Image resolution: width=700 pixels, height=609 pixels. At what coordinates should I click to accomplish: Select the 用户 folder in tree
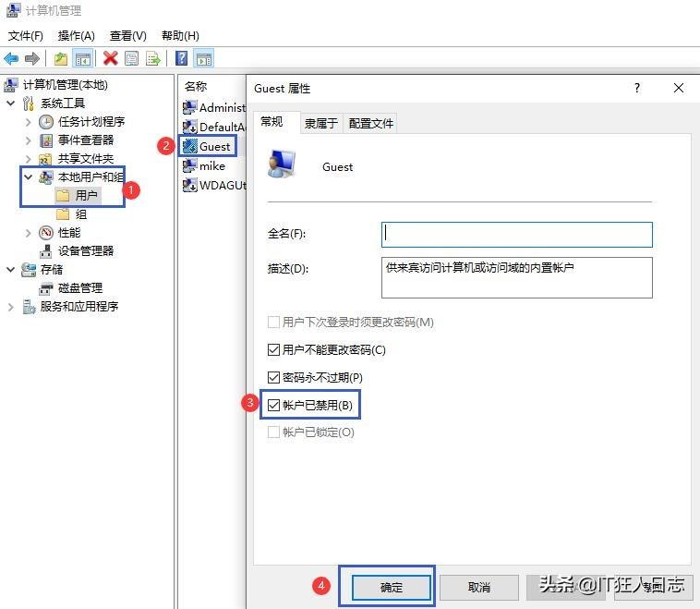78,195
